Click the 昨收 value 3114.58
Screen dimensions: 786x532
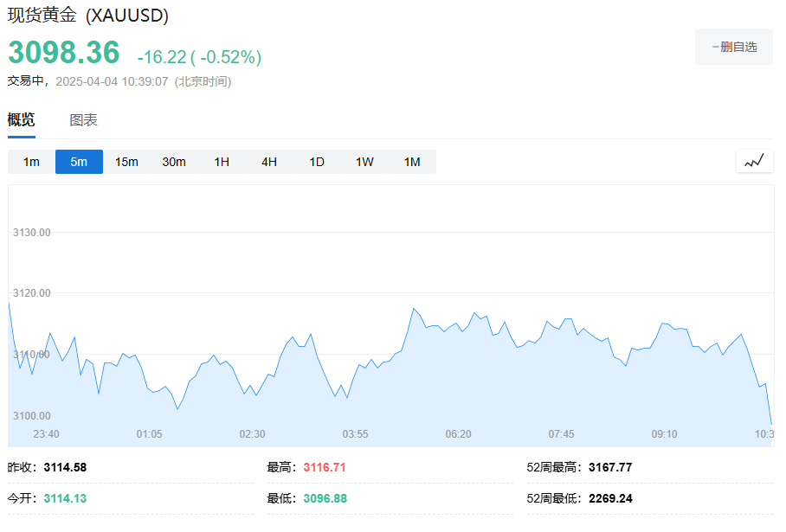point(65,467)
